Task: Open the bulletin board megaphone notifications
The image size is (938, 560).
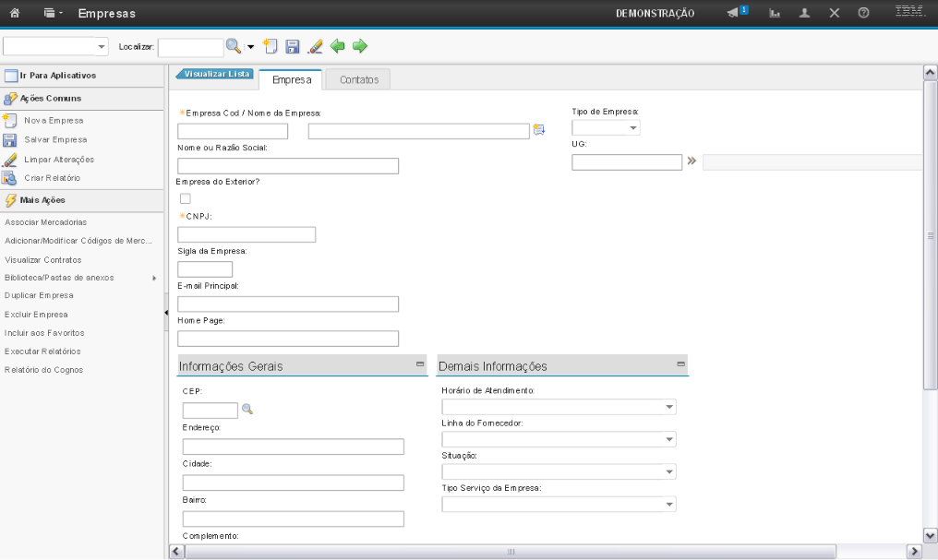Action: pyautogui.click(x=734, y=13)
